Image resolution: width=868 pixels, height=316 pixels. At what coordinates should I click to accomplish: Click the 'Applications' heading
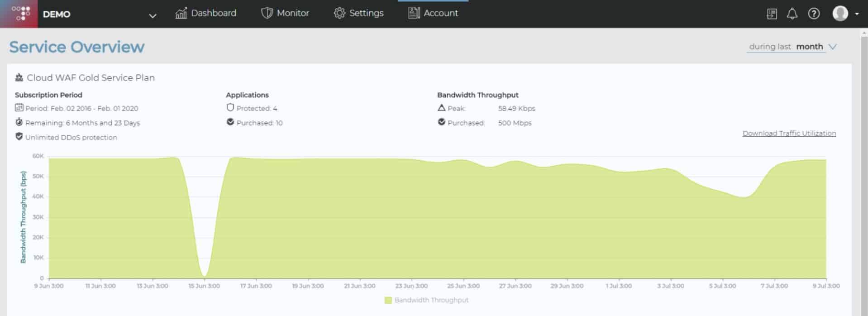pos(247,95)
